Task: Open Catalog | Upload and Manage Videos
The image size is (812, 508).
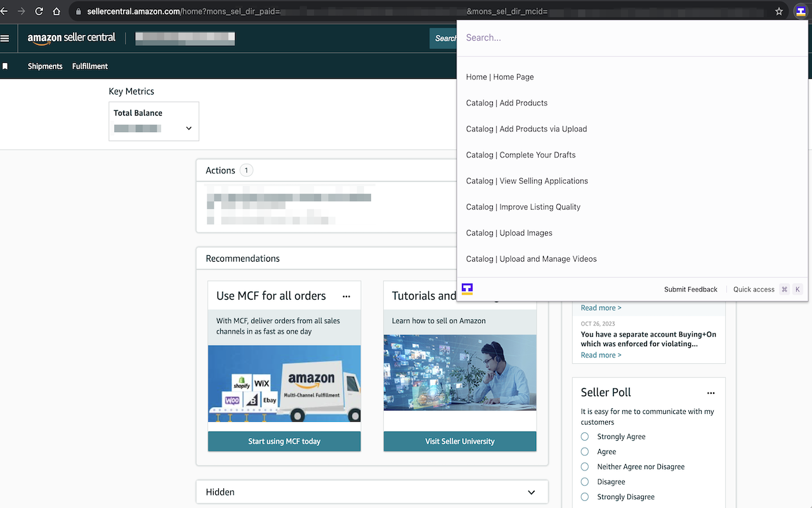Action: tap(632, 259)
